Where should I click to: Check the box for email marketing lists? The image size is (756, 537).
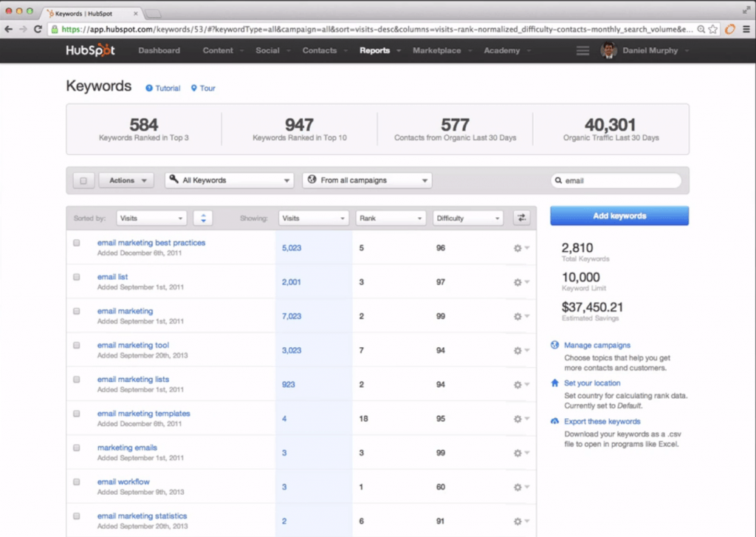pos(77,379)
